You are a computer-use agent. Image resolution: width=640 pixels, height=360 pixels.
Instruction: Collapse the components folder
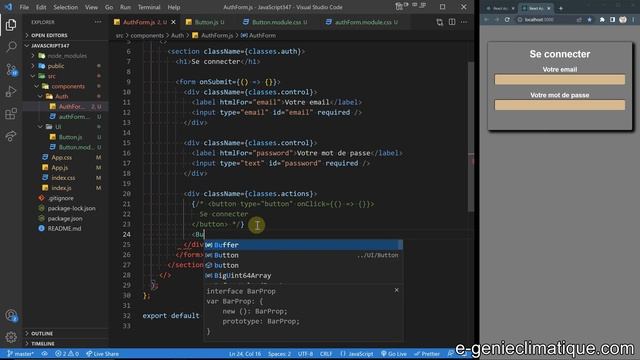65,87
